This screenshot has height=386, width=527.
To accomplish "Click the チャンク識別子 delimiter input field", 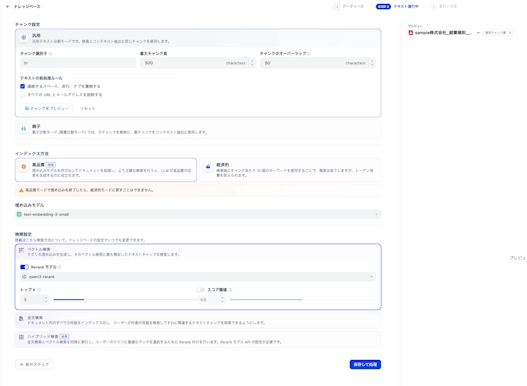I will pos(78,63).
